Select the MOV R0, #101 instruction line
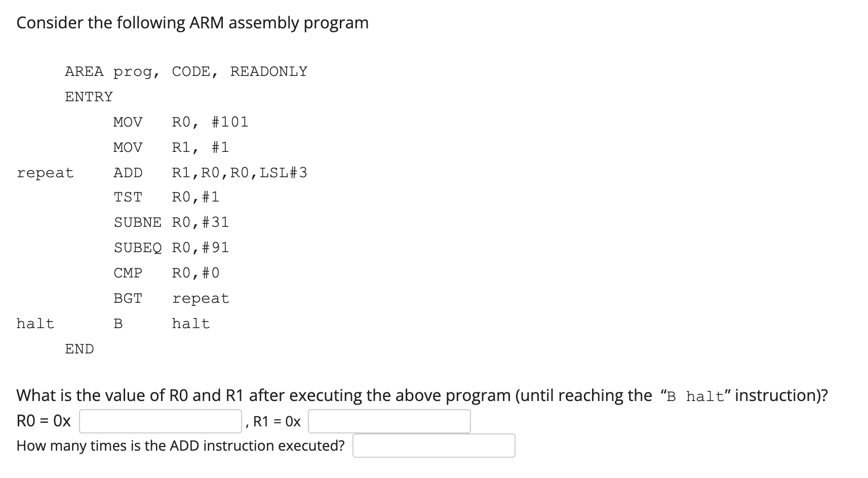 point(180,122)
